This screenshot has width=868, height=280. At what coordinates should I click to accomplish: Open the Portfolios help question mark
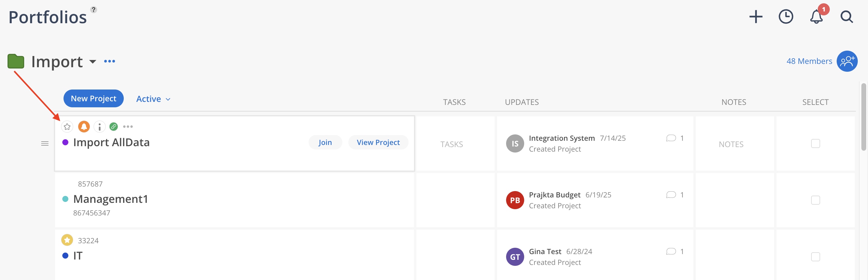click(94, 9)
